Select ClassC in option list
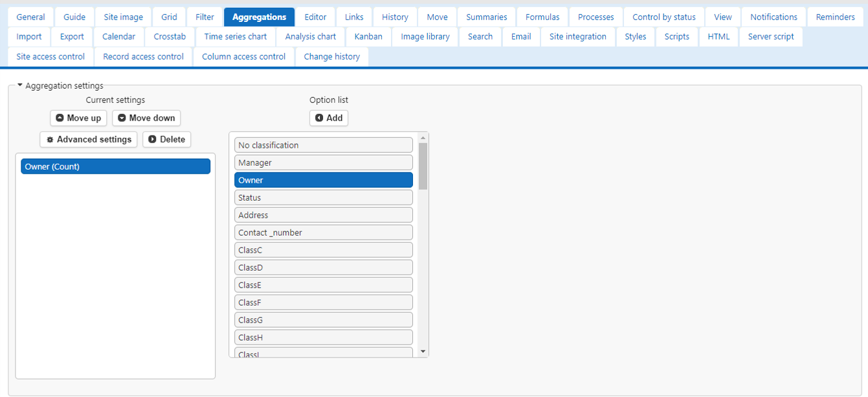The width and height of the screenshot is (868, 397). [324, 250]
